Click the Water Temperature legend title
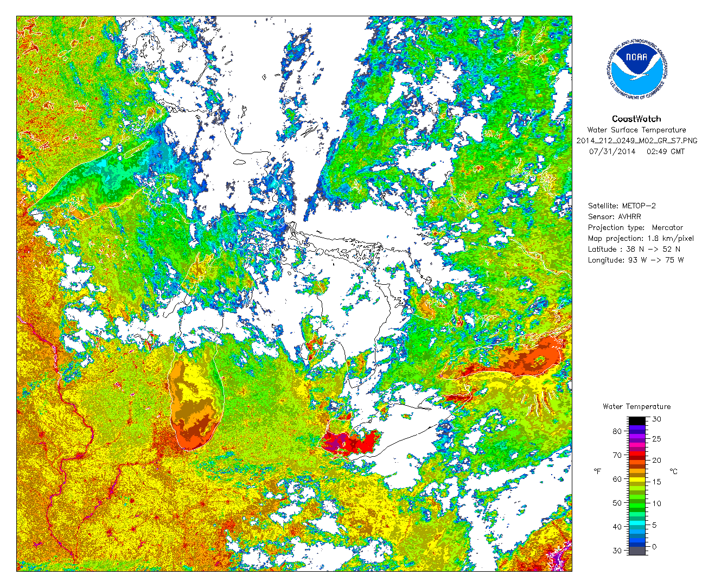 (636, 407)
